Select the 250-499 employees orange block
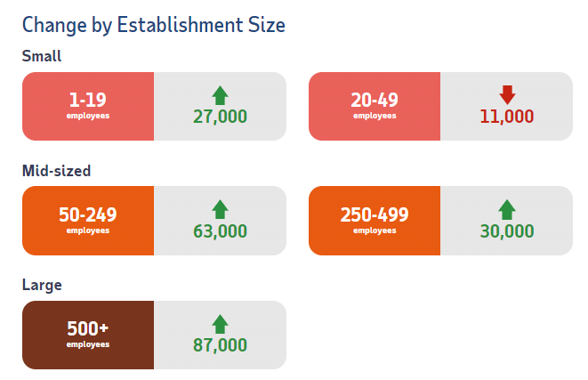 (x=375, y=220)
